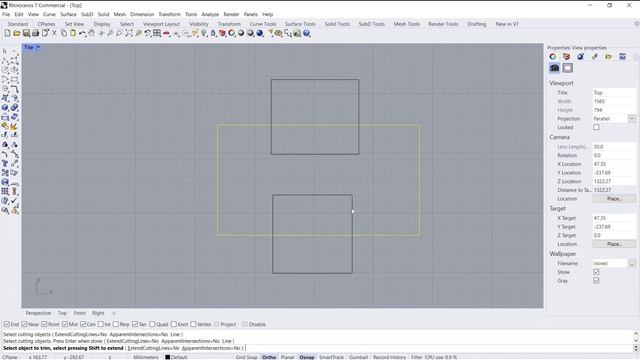Toggle the Osnap status bar button

(x=307, y=357)
